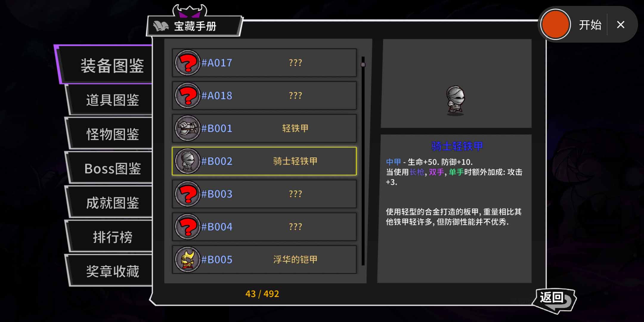Click the unknown item icon for #A018
Image resolution: width=644 pixels, height=322 pixels.
(188, 95)
